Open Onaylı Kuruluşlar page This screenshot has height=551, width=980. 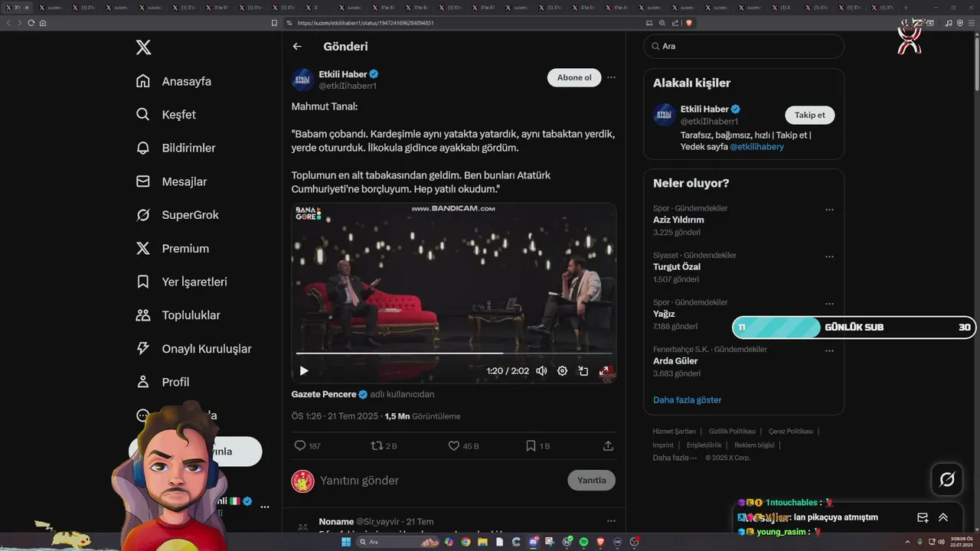[x=193, y=349]
